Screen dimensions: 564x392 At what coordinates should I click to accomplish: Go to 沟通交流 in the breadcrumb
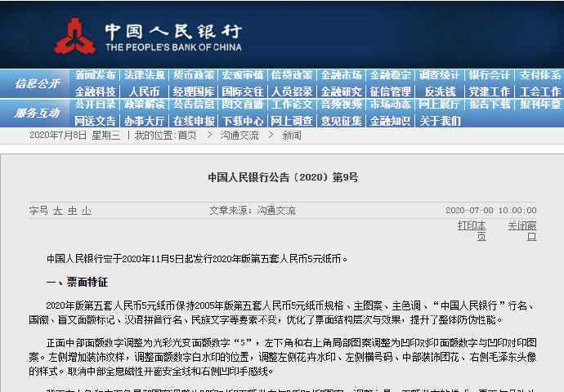(x=239, y=136)
